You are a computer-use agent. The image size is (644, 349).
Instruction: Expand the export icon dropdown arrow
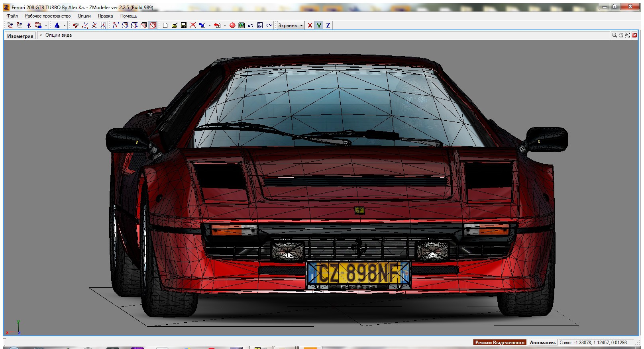pos(225,25)
